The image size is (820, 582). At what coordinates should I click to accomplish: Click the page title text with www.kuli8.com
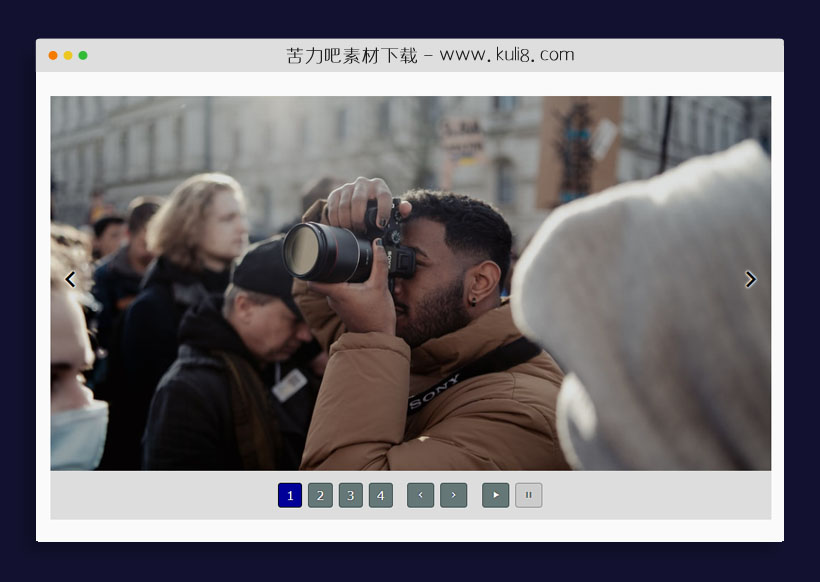[x=430, y=55]
